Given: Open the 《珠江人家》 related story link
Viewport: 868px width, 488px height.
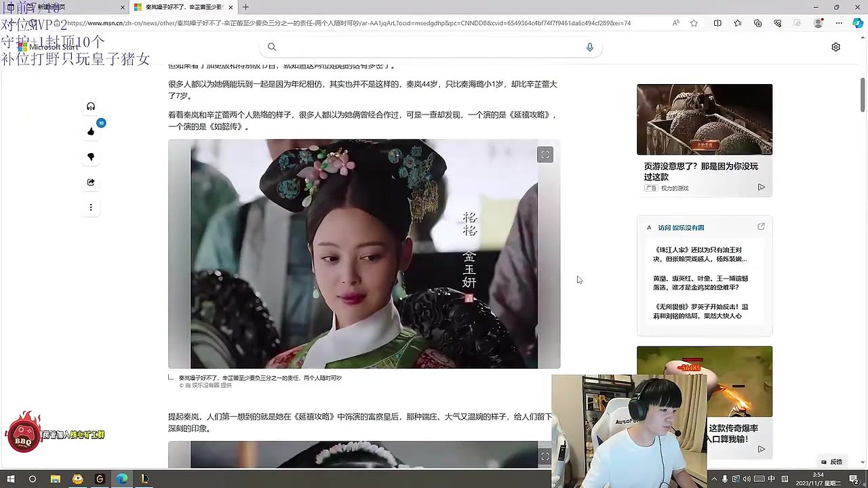Looking at the screenshot, I should [701, 254].
